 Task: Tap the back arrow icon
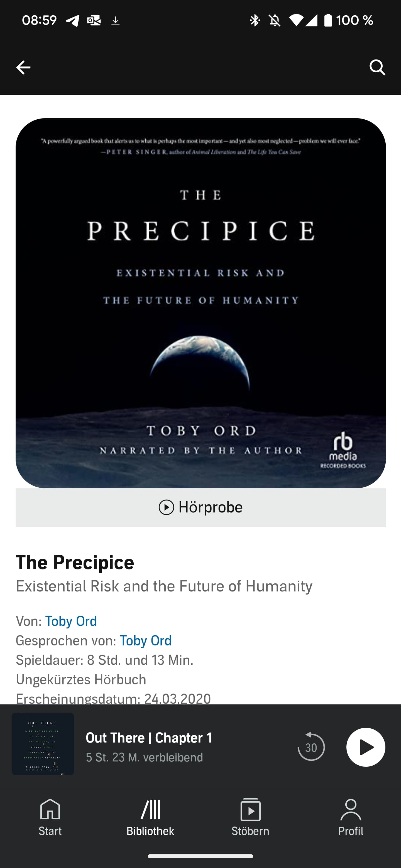pyautogui.click(x=23, y=68)
